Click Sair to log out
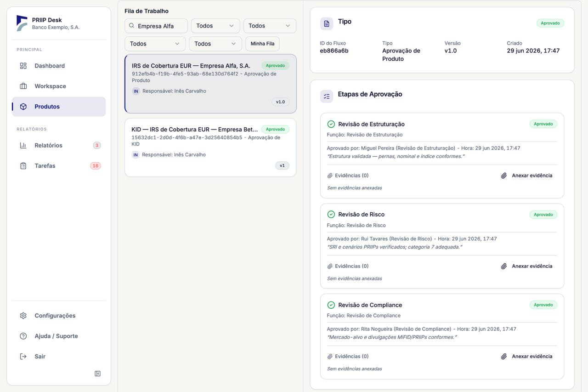Screen dimensions: 588x392 tap(59, 357)
